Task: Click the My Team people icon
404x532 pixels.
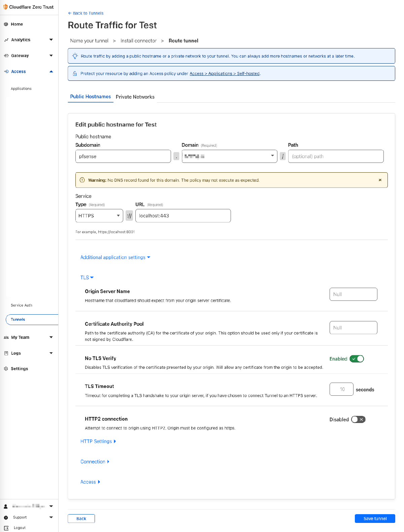Action: click(6, 338)
